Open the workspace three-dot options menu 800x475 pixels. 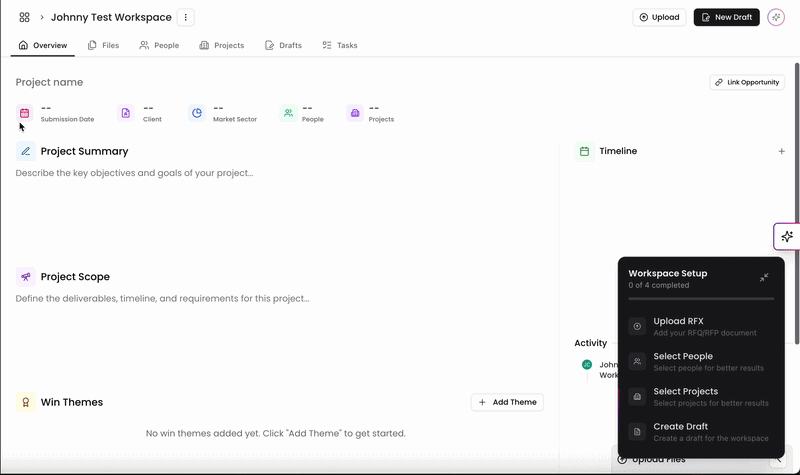click(186, 17)
